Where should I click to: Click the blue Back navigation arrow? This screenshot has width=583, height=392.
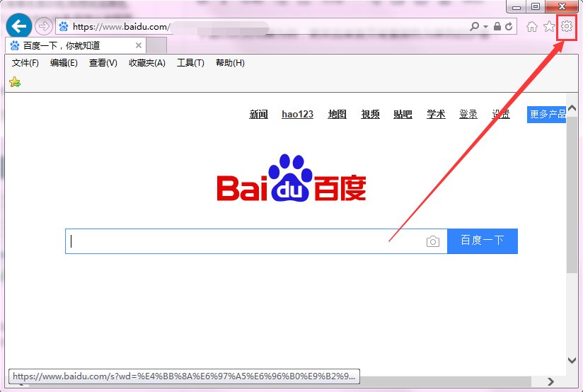tap(19, 26)
